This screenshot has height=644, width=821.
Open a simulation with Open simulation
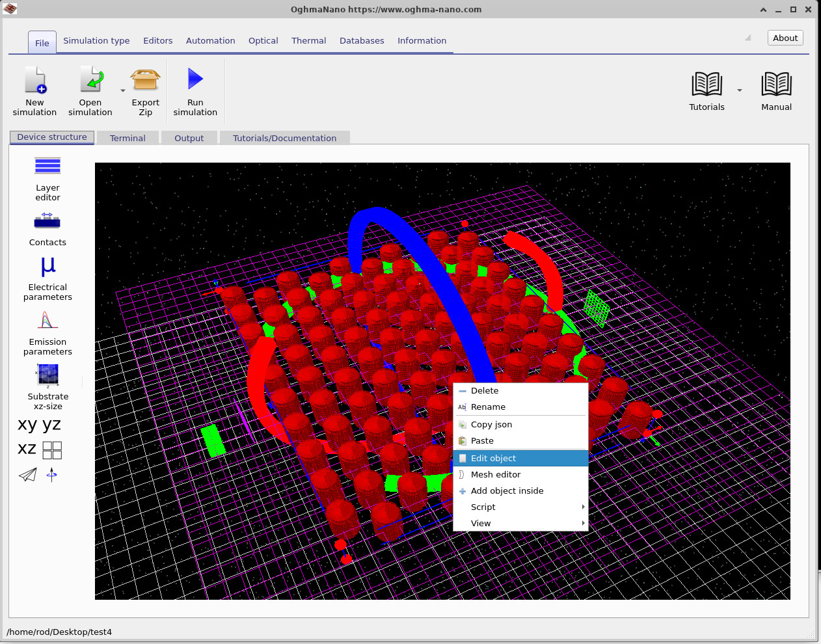[90, 91]
